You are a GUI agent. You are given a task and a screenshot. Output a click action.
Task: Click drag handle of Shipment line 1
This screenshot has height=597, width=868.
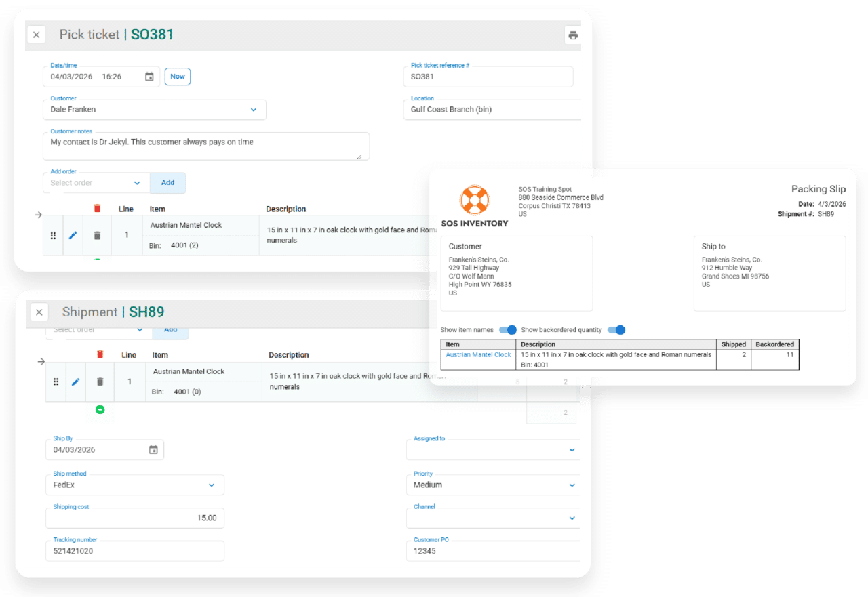coord(56,382)
